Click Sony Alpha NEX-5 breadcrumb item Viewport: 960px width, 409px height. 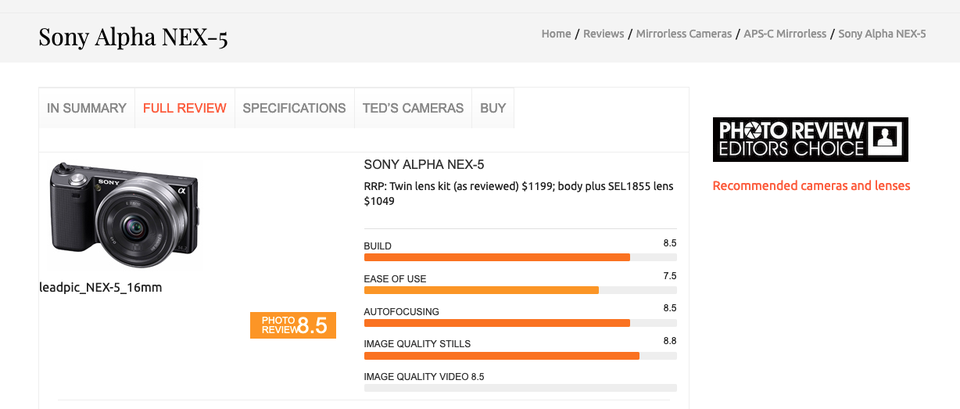(882, 34)
